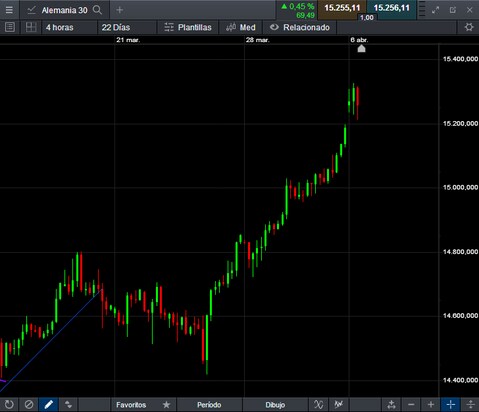This screenshot has height=412, width=479.
Task: Open the indicators function icon
Action: click(318, 405)
